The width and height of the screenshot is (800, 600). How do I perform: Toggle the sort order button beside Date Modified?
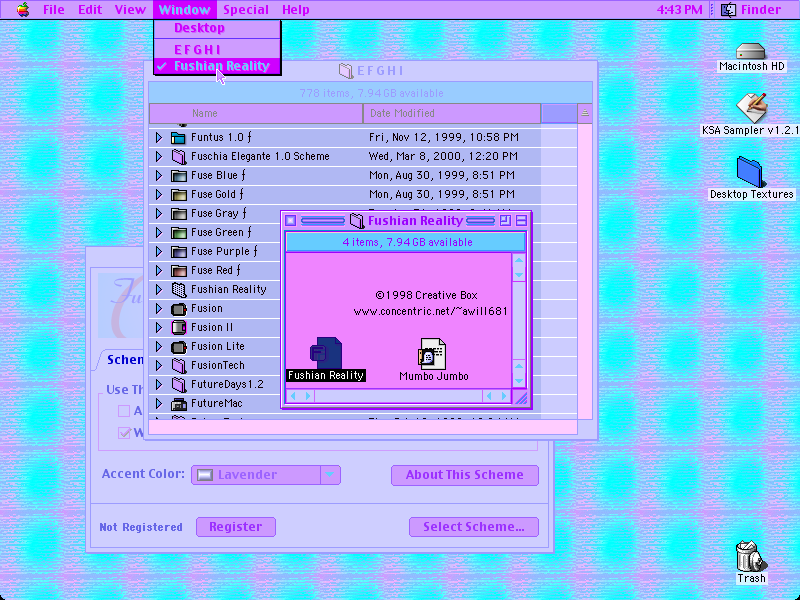(x=585, y=113)
